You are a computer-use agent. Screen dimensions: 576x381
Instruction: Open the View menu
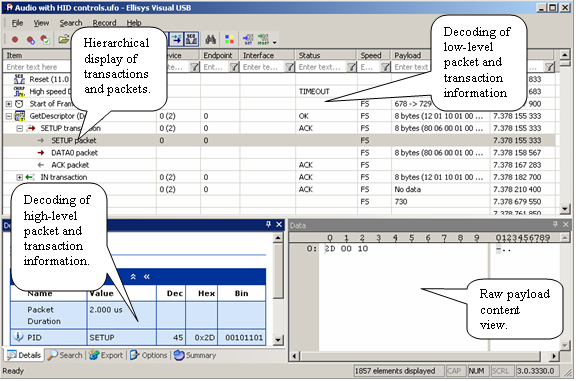(41, 23)
